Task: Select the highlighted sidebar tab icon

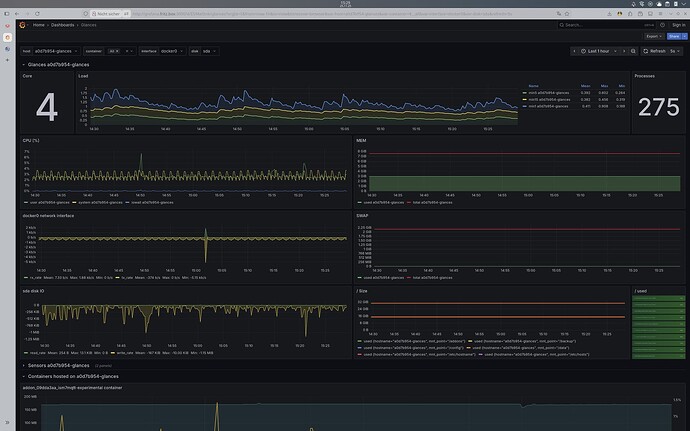Action: point(7,37)
